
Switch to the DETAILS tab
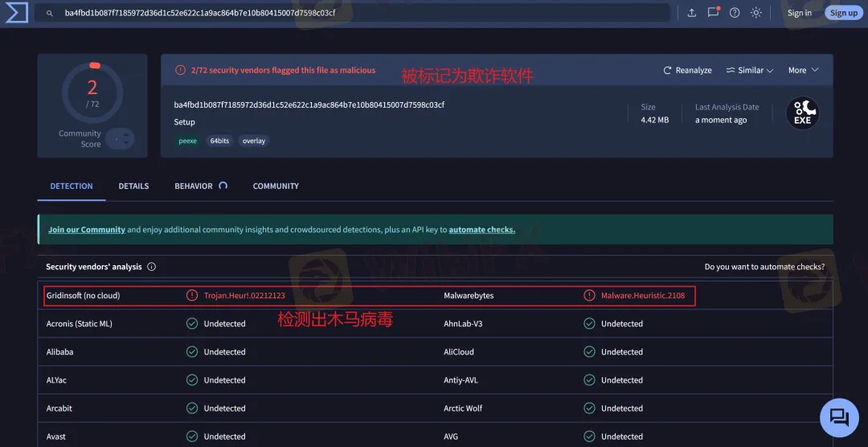tap(133, 186)
